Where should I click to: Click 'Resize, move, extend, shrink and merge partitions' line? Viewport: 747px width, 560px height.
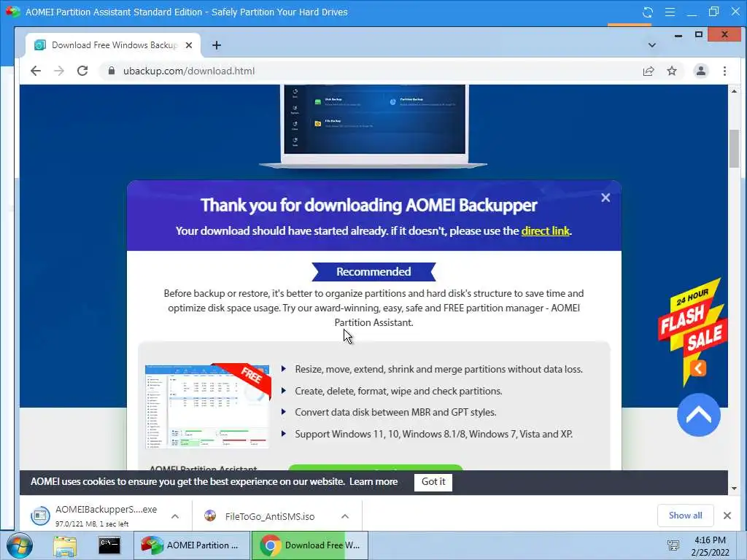[x=438, y=369]
